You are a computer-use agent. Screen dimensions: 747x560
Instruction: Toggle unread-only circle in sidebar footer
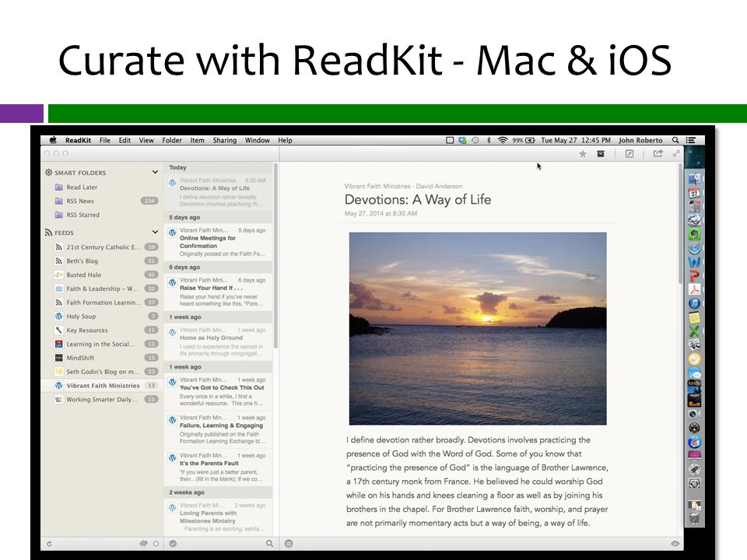point(156,544)
